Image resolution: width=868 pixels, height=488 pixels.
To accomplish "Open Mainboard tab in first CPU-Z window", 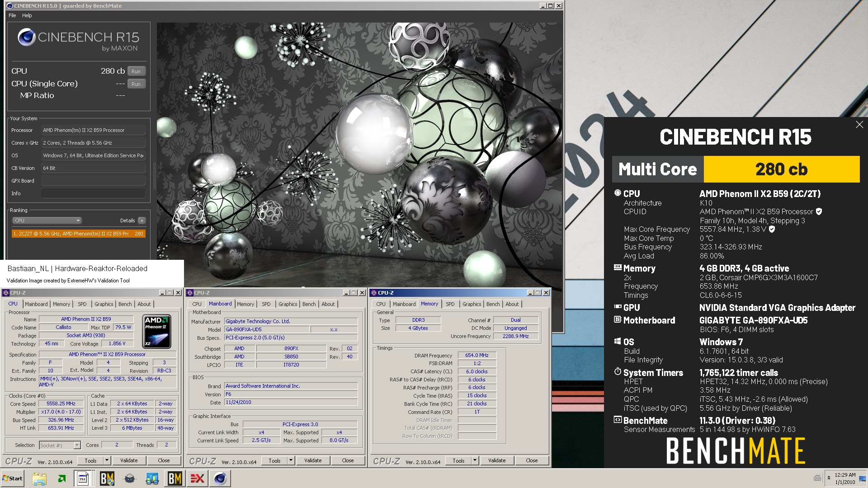I will tap(36, 304).
